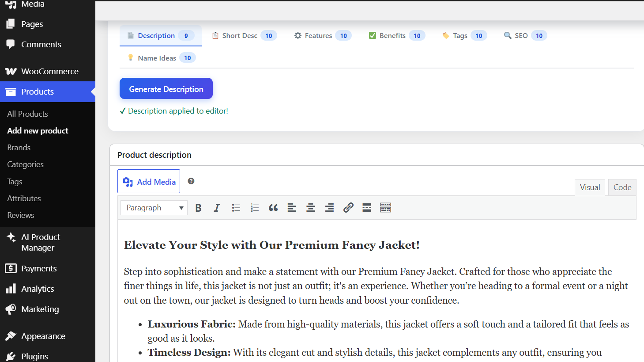Open the Products menu
The image size is (644, 362).
coord(48,91)
